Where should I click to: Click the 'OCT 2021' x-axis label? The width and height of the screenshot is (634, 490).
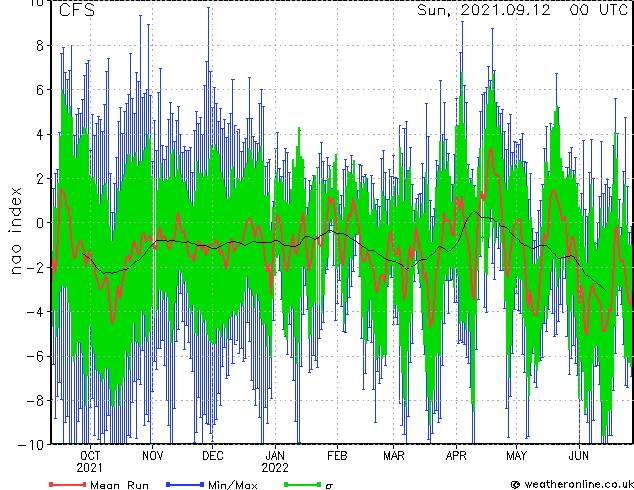89,462
